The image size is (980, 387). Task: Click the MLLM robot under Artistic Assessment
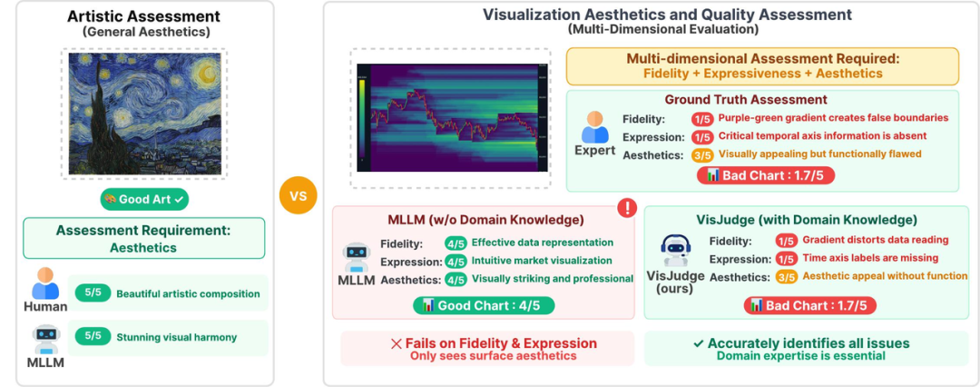[x=44, y=340]
